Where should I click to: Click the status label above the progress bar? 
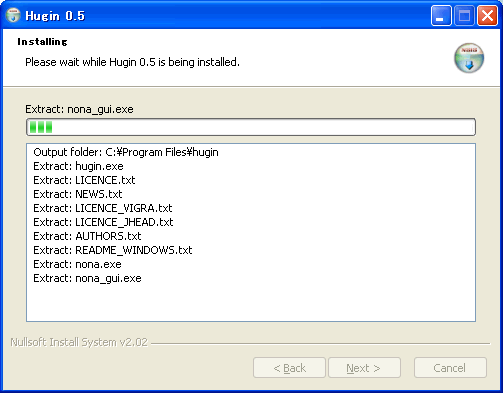tap(79, 109)
